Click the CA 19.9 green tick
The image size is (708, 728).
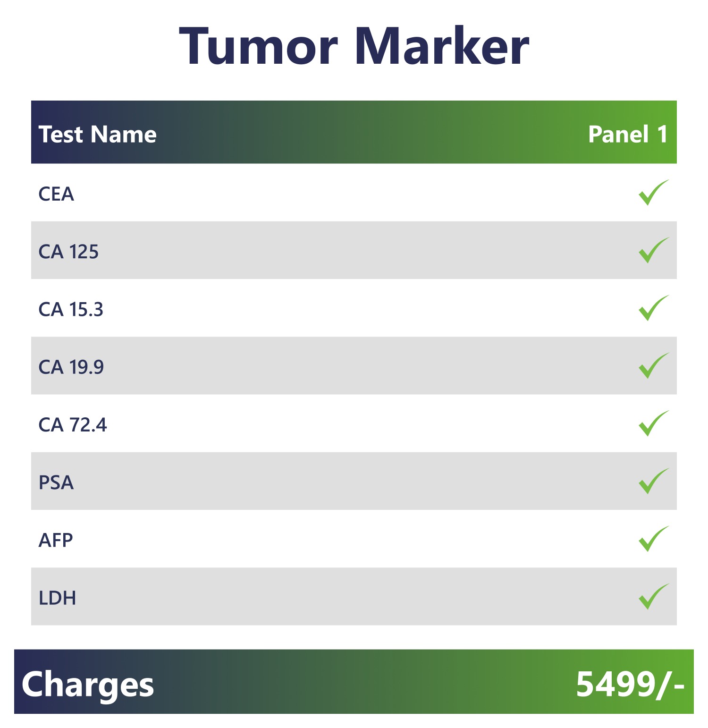[654, 365]
